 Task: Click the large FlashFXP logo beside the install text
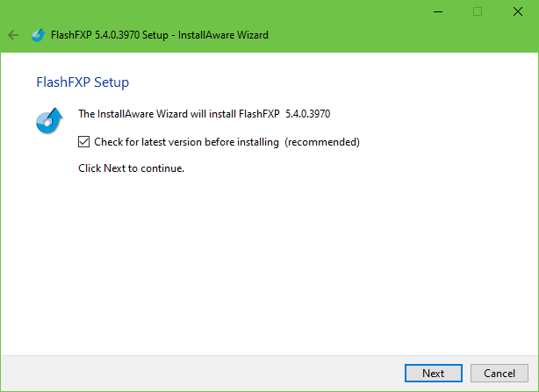[x=48, y=121]
